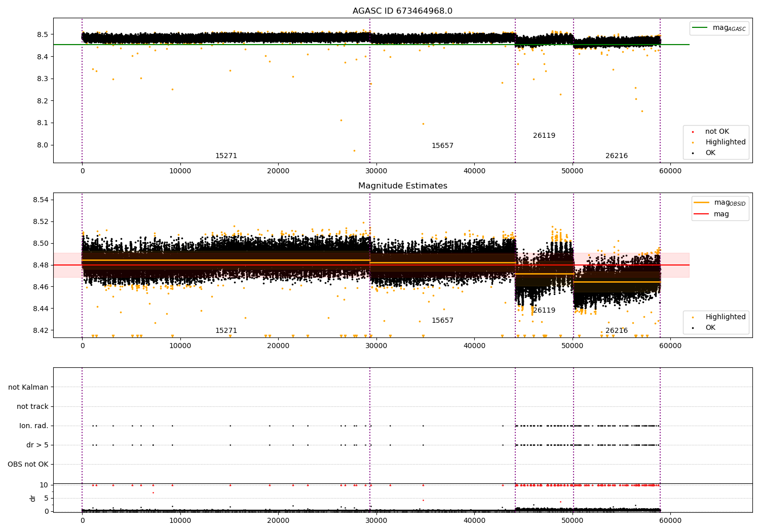Click the 30000 x-tick of the top plot

376,171
